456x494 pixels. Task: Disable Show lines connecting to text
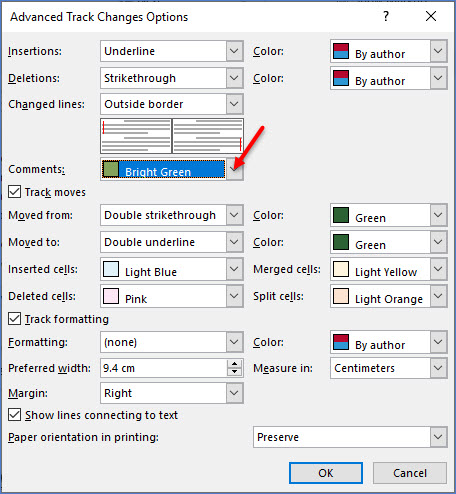15,415
